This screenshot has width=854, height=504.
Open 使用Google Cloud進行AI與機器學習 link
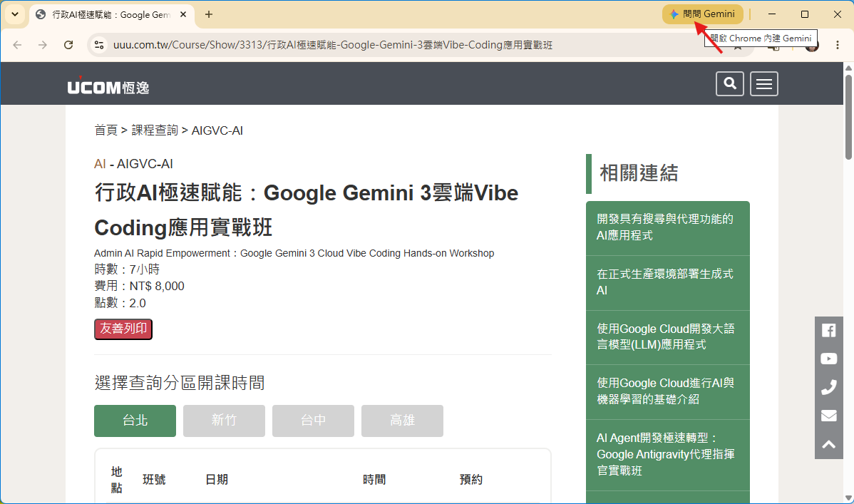pyautogui.click(x=668, y=391)
